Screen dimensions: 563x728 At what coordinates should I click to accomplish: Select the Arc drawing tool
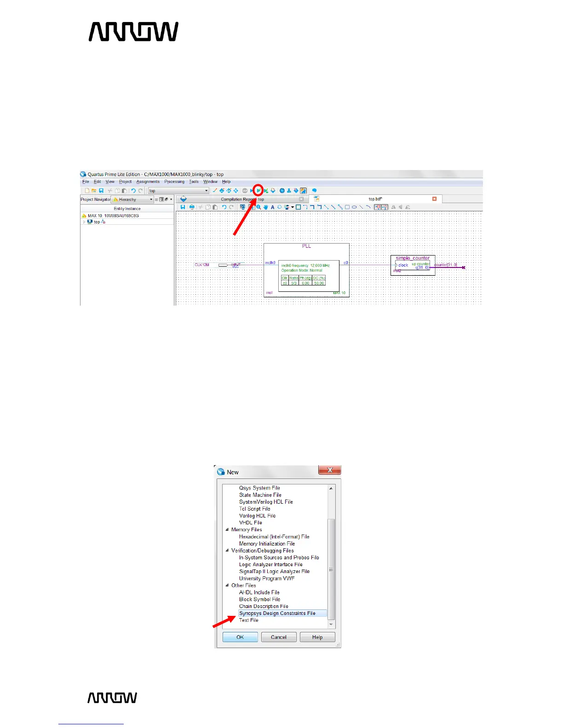tap(368, 207)
